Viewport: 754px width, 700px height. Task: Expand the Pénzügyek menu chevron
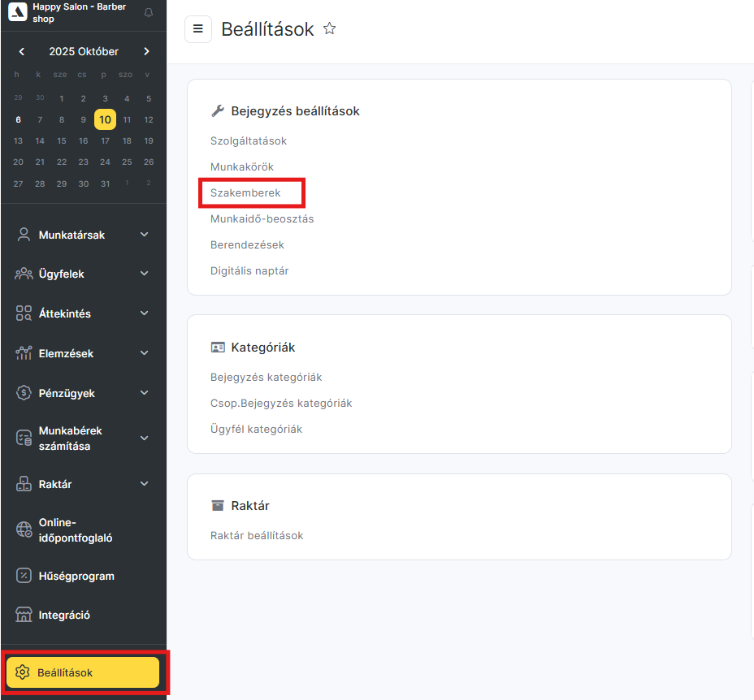pyautogui.click(x=145, y=393)
